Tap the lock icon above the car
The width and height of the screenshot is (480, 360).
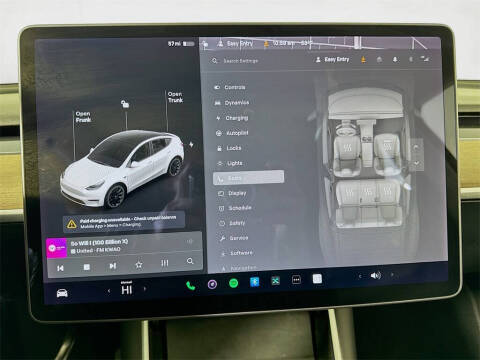125,104
